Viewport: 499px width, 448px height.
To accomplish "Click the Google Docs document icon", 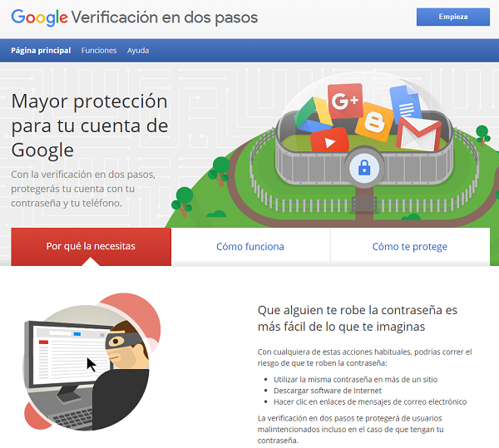I will [406, 103].
